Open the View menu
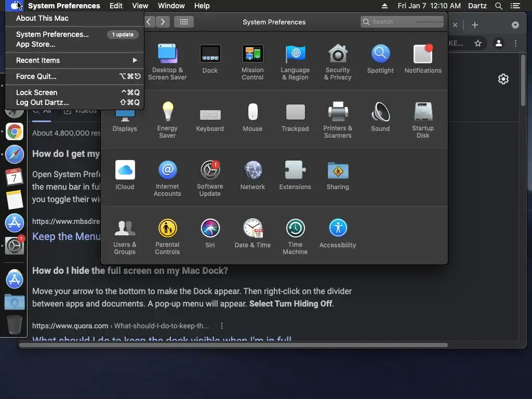 coord(140,6)
